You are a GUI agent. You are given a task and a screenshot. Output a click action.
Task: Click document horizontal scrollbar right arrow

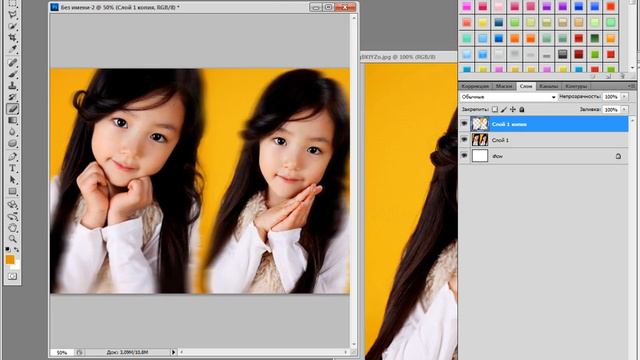point(346,352)
